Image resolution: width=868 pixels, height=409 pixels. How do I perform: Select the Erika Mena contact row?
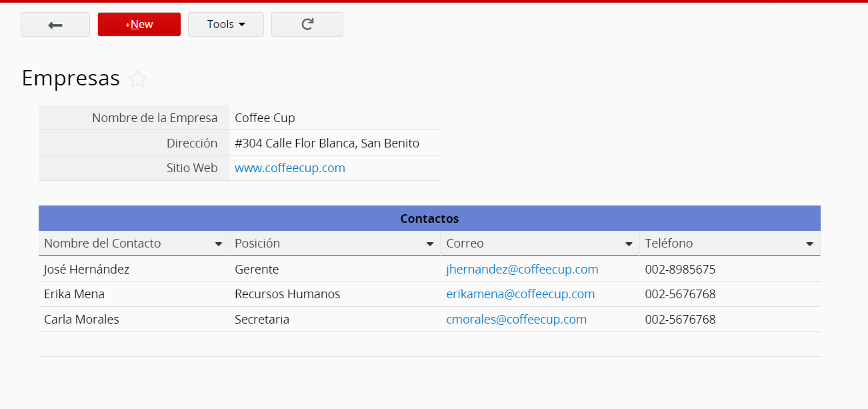click(74, 294)
